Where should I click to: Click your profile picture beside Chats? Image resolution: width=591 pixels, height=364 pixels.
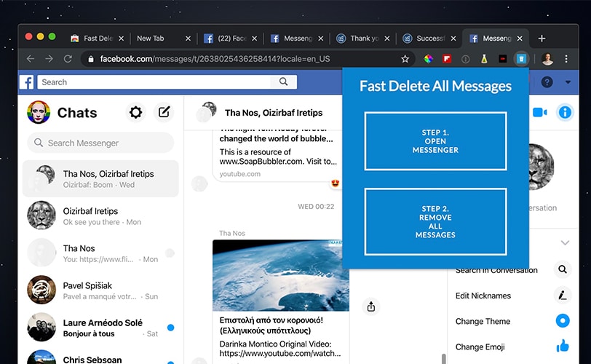(39, 112)
